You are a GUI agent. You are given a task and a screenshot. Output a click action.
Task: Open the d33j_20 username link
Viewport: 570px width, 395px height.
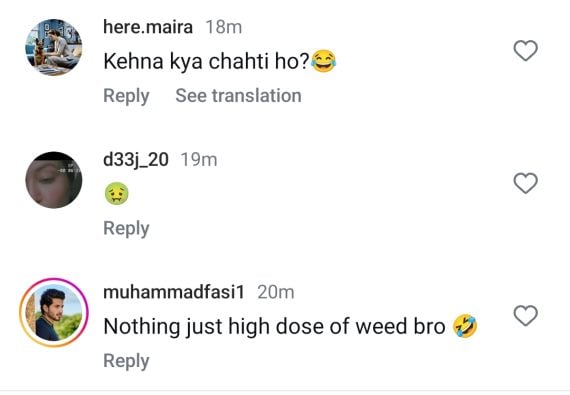click(x=136, y=160)
